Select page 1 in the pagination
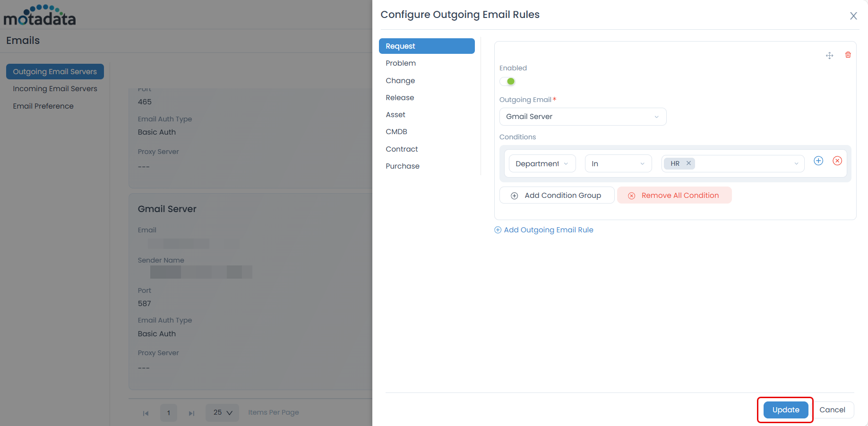This screenshot has height=426, width=868. click(169, 413)
